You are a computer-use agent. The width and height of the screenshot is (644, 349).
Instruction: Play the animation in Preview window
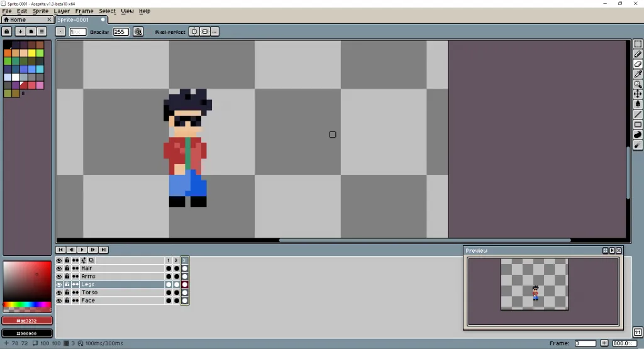612,250
